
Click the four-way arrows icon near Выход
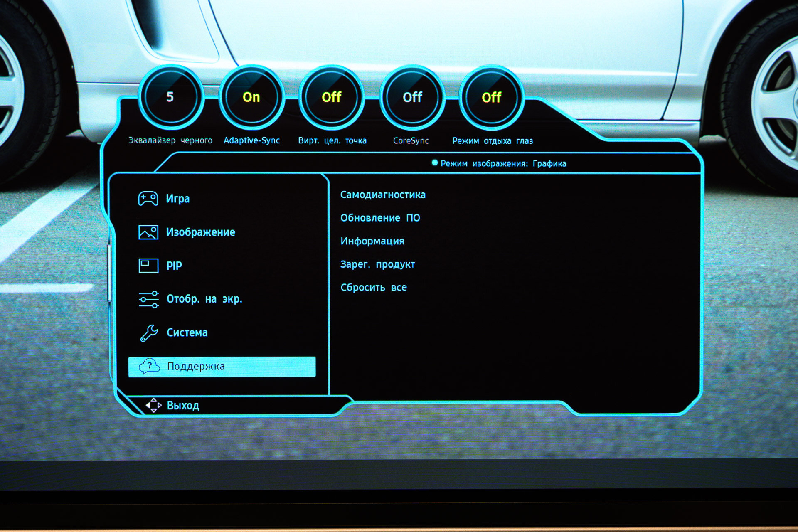point(154,405)
